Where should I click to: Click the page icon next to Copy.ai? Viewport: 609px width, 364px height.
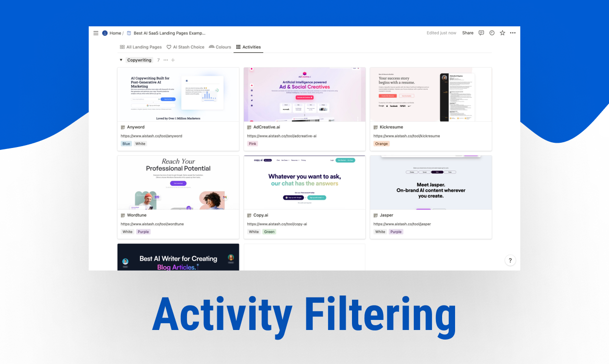pos(249,216)
